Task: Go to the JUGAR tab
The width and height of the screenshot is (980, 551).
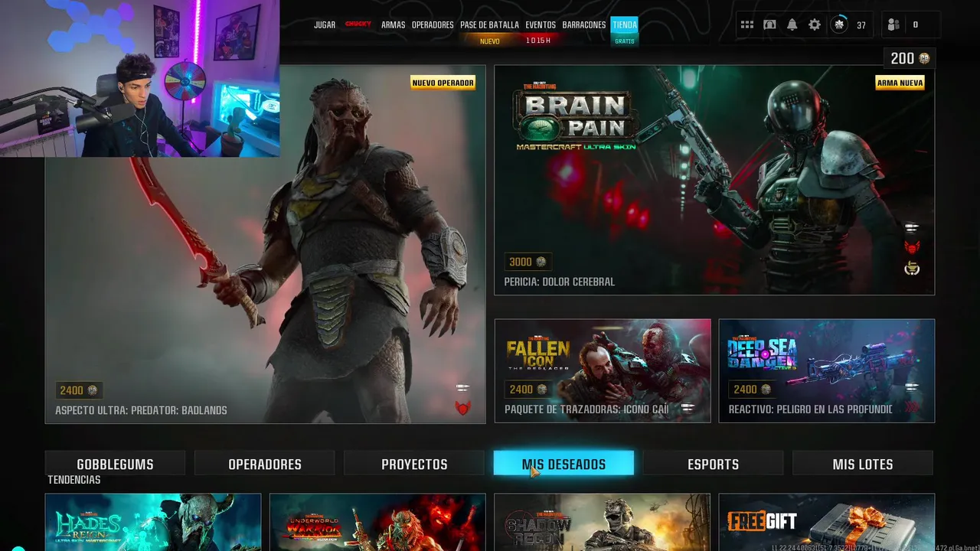Action: coord(325,24)
